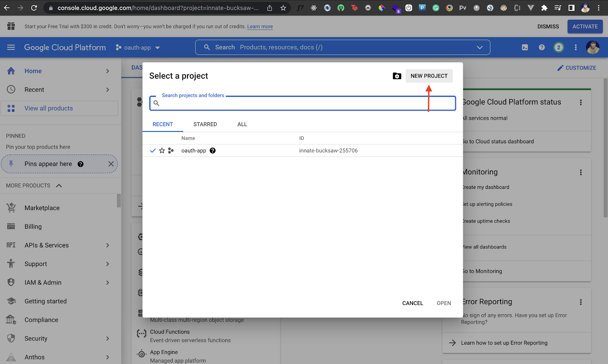Expand the search bar dropdown arrow
The image size is (608, 364).
480,47
